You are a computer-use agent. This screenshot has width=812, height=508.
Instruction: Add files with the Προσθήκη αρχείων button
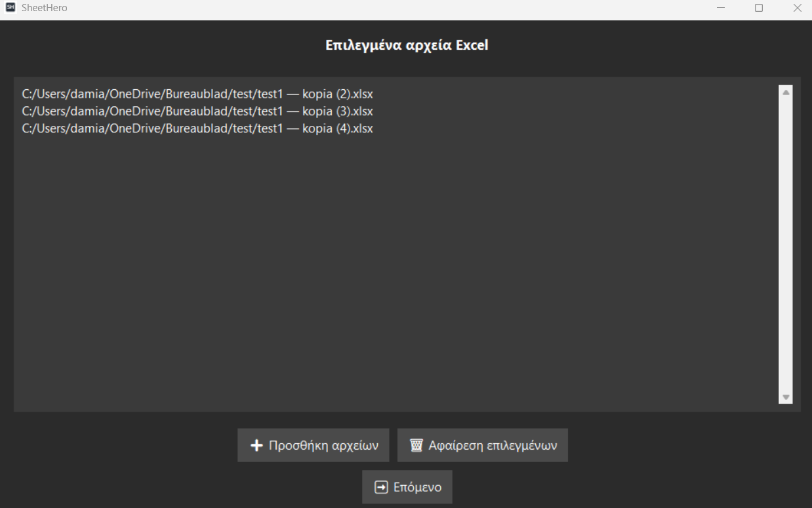coord(314,446)
